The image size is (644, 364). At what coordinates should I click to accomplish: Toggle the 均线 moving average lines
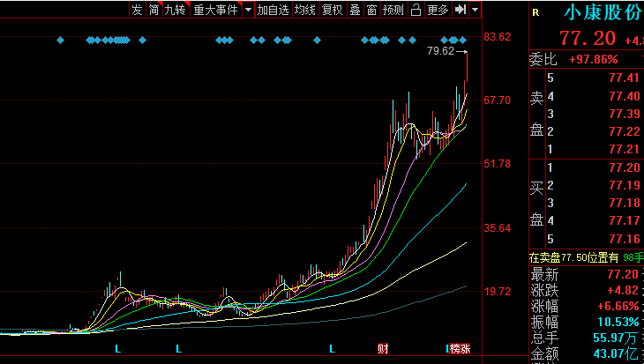pyautogui.click(x=304, y=10)
